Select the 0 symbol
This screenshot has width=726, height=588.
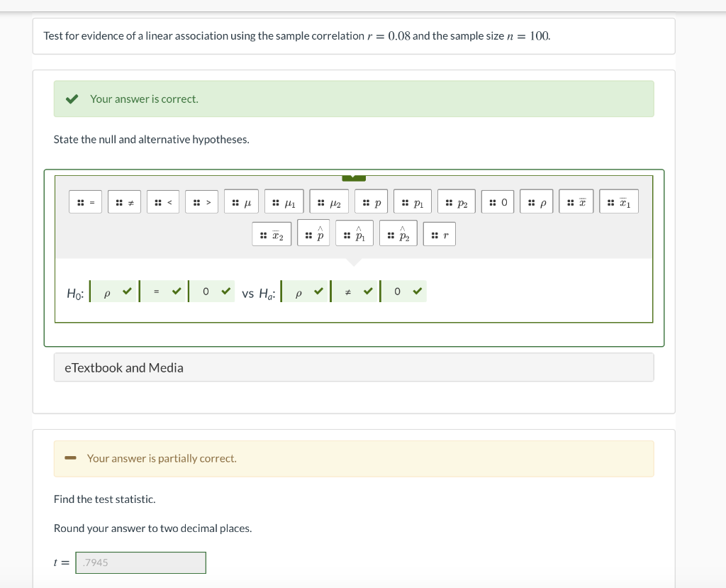(x=497, y=201)
